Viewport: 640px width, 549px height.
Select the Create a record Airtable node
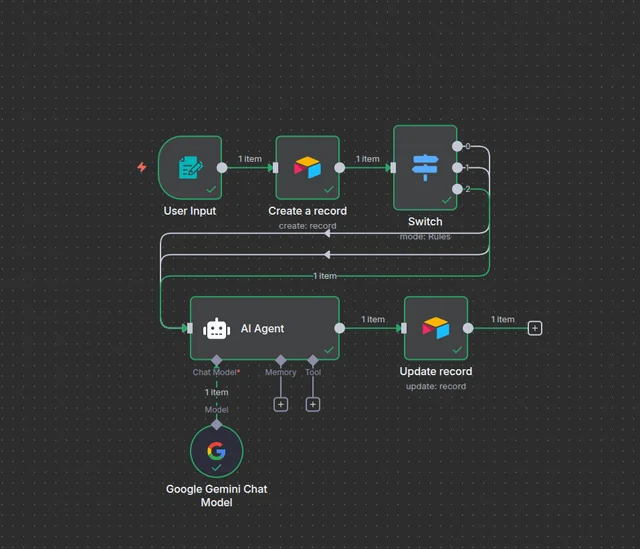308,167
